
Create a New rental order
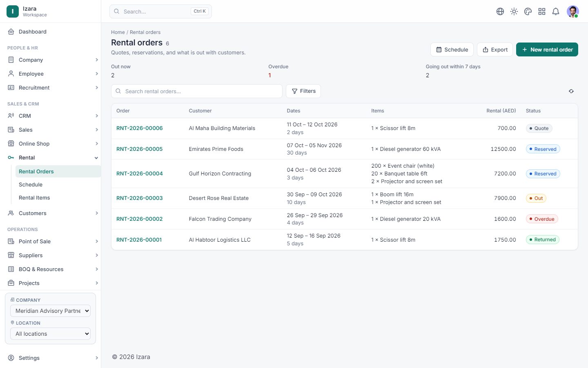point(547,49)
